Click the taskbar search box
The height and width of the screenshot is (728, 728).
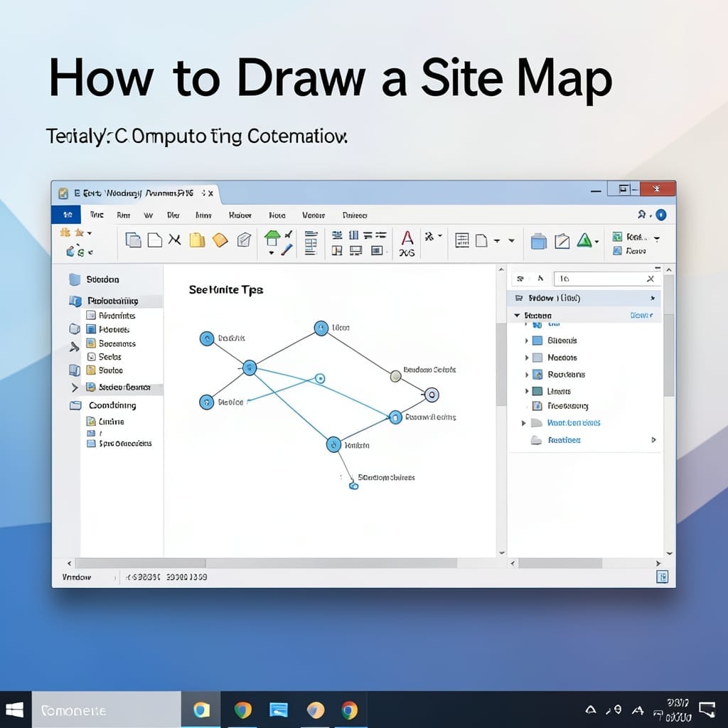(107, 710)
